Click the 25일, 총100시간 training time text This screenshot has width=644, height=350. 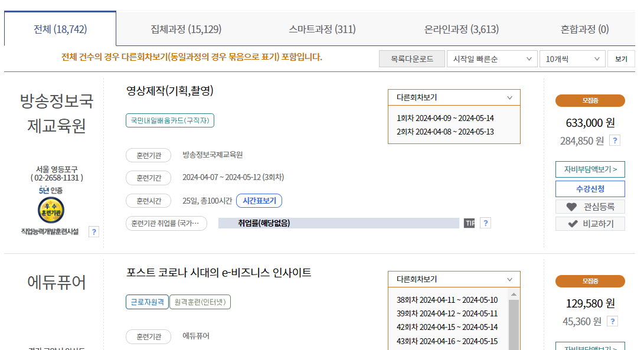[207, 201]
